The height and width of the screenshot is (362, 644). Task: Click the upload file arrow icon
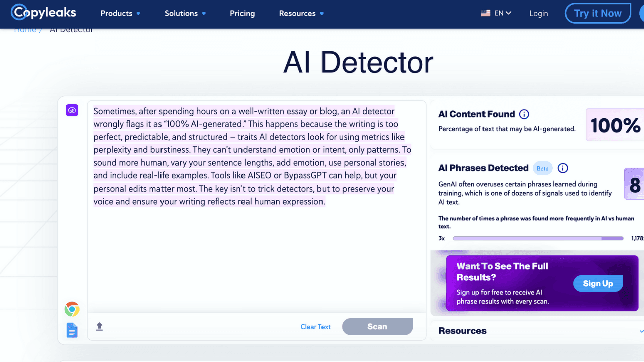[99, 327]
